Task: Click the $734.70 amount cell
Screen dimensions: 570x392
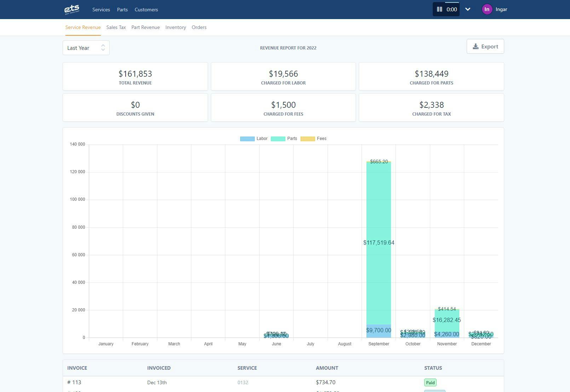Action: point(326,382)
